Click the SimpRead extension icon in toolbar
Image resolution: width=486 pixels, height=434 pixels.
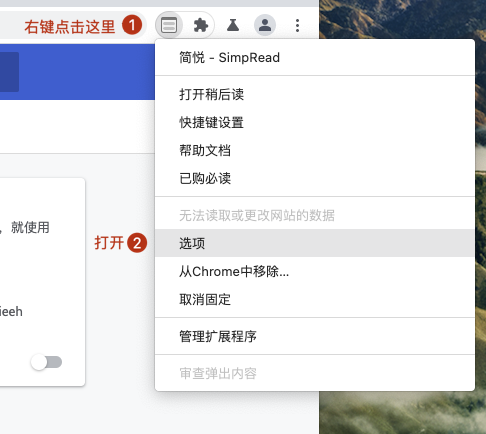[169, 25]
